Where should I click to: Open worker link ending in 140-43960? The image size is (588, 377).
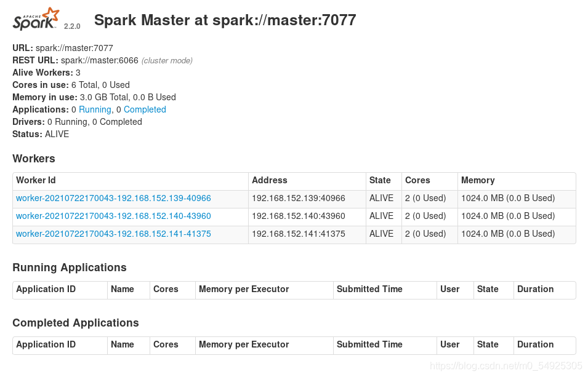pyautogui.click(x=113, y=216)
